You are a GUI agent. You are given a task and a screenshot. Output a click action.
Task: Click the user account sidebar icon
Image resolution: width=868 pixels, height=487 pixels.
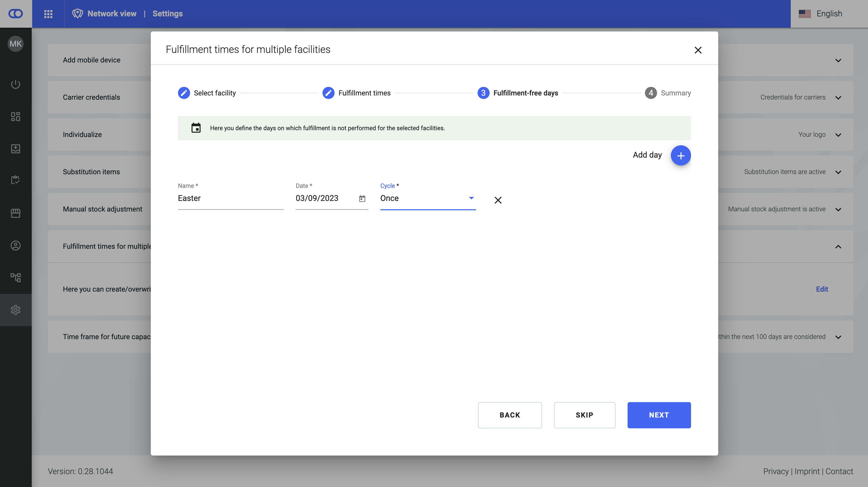pos(16,245)
